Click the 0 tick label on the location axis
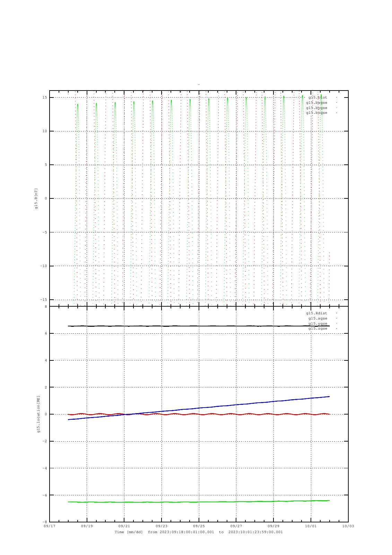Image resolution: width=392 pixels, height=555 pixels. click(x=46, y=414)
